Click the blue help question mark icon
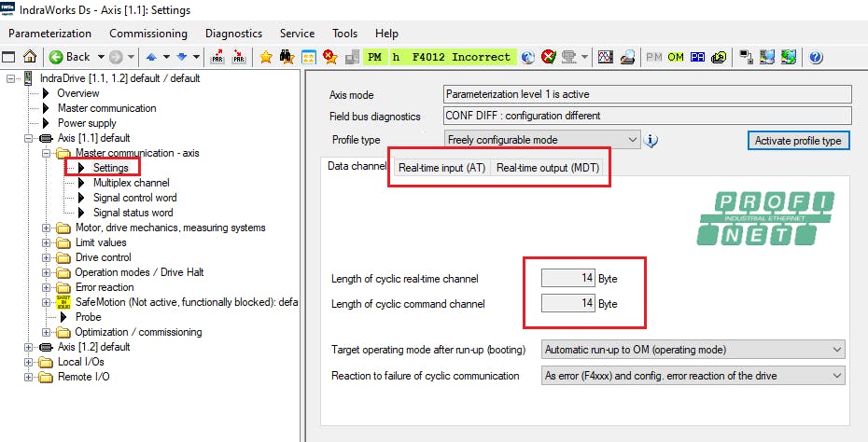Image resolution: width=868 pixels, height=442 pixels. click(x=815, y=57)
